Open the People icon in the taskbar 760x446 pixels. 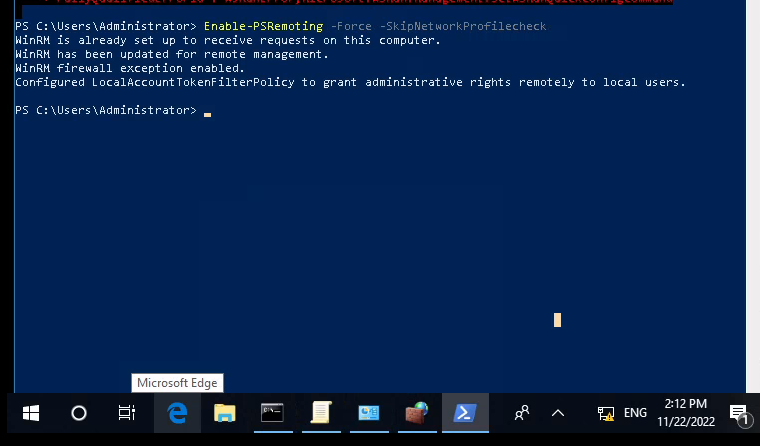(522, 413)
